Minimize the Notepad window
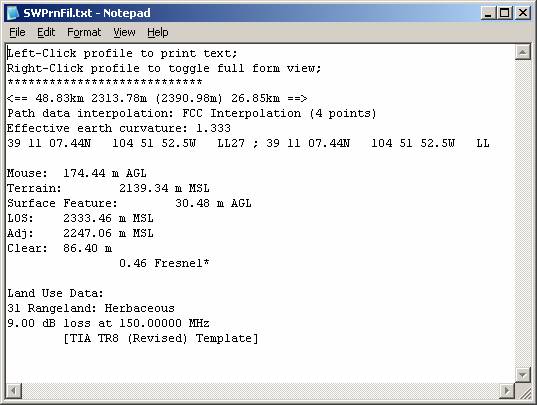The width and height of the screenshot is (537, 405). pos(488,13)
